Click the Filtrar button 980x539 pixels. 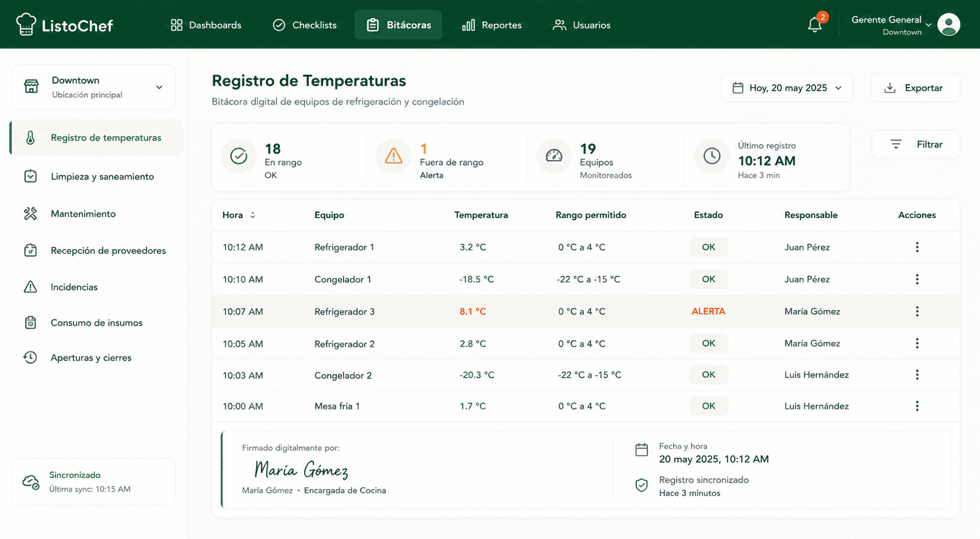916,144
